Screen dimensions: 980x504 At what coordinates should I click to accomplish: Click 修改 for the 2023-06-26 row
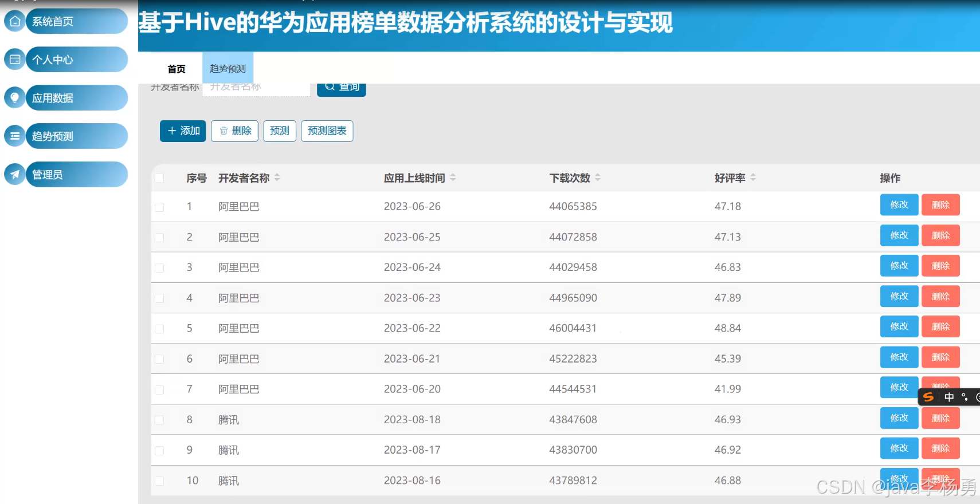pyautogui.click(x=899, y=204)
